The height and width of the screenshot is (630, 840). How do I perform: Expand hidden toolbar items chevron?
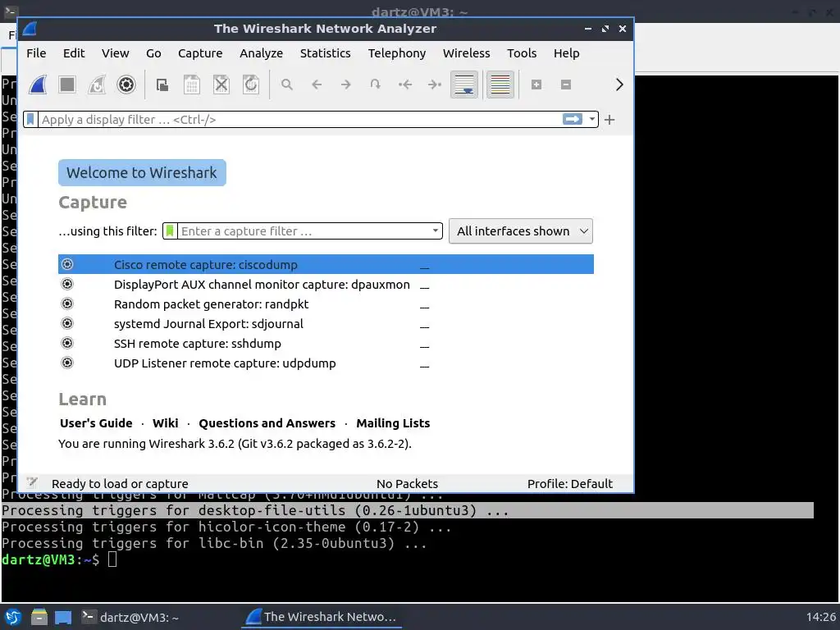(619, 84)
